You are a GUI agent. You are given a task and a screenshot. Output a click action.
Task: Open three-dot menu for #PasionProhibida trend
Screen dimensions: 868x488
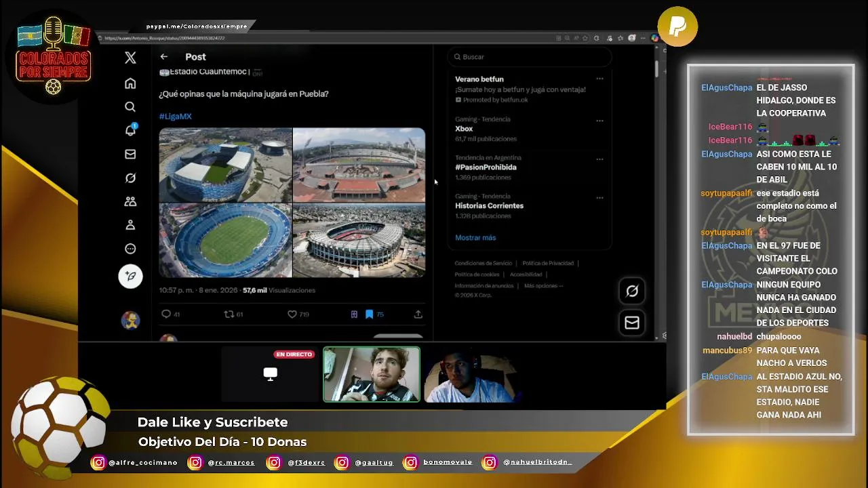coord(599,159)
